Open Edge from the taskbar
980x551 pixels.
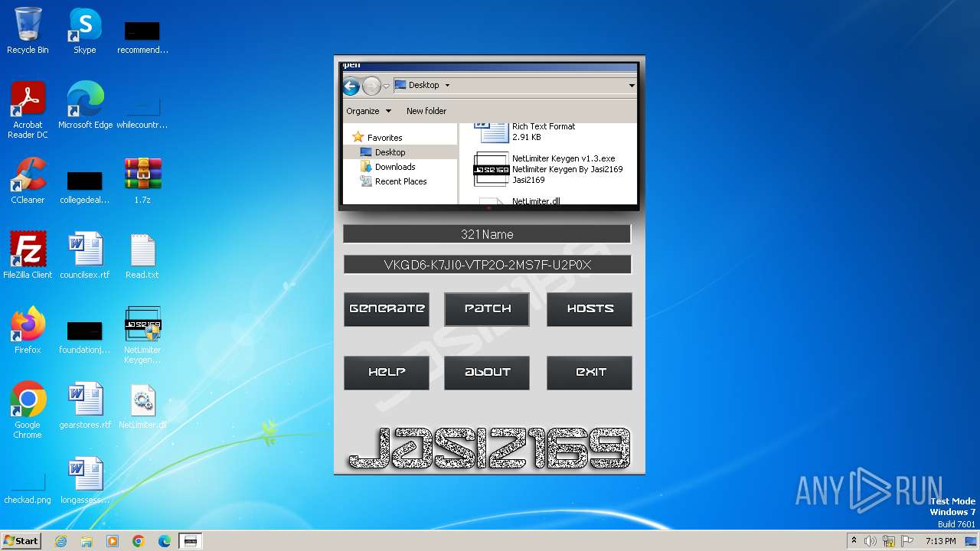tap(165, 541)
